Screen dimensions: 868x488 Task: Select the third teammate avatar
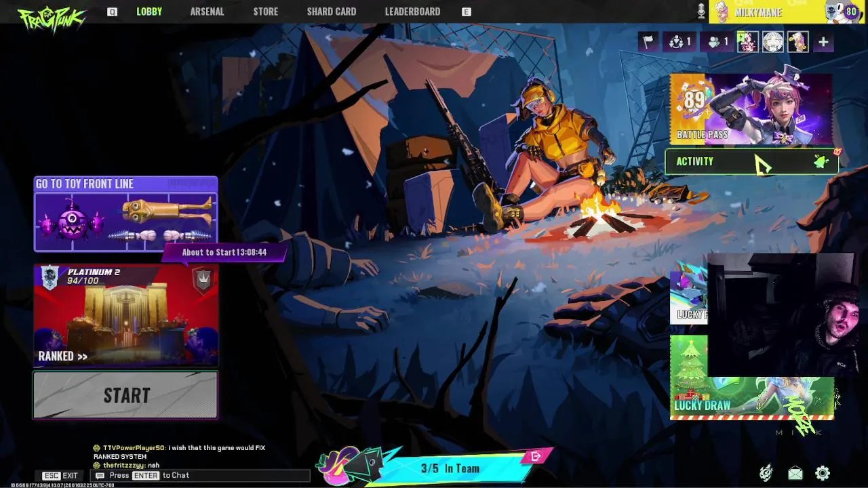797,41
